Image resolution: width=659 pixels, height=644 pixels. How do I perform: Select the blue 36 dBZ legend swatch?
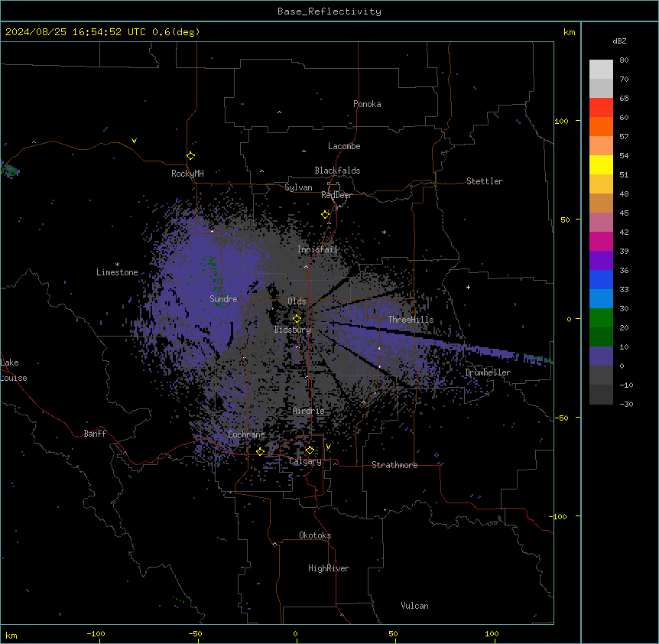tap(601, 279)
